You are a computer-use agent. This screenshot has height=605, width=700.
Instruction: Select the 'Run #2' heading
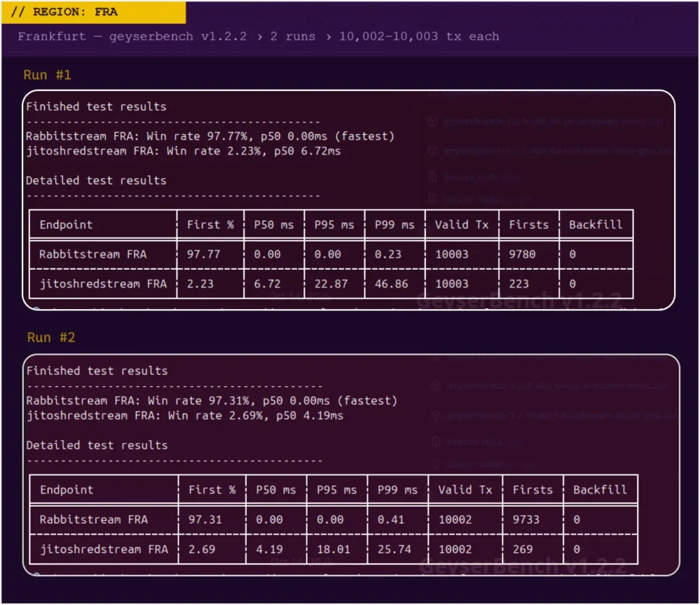[x=51, y=337]
